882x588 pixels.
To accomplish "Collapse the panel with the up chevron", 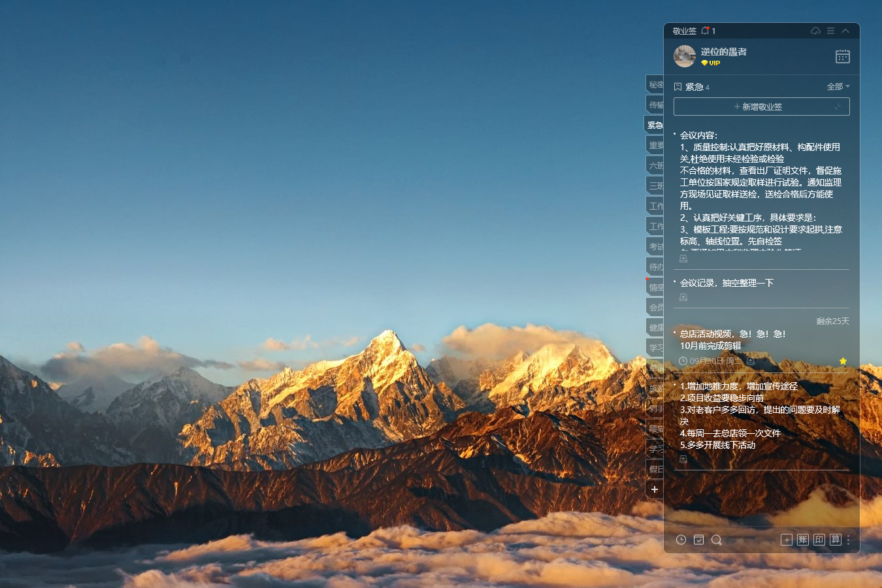I will click(x=845, y=31).
